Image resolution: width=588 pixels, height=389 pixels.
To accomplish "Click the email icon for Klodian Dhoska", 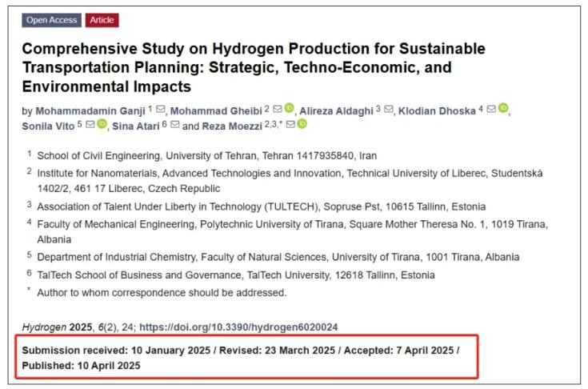I will pos(490,110).
